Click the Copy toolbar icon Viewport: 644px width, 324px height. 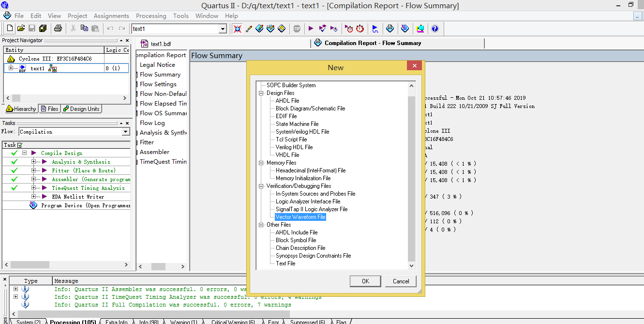(x=84, y=29)
